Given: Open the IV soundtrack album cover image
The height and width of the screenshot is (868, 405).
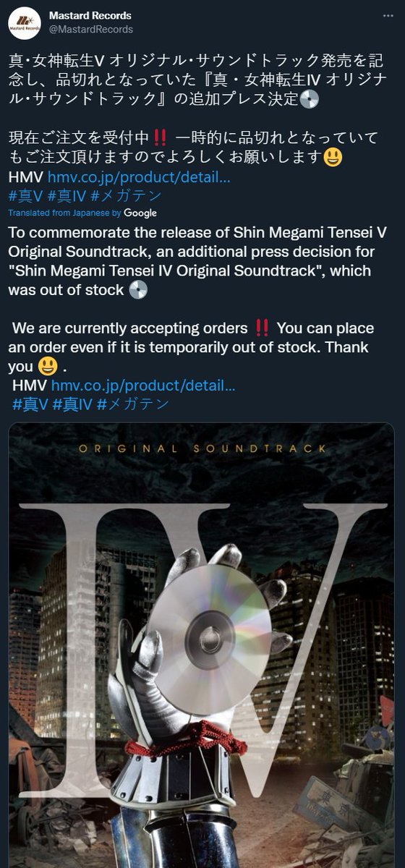Looking at the screenshot, I should (x=202, y=646).
